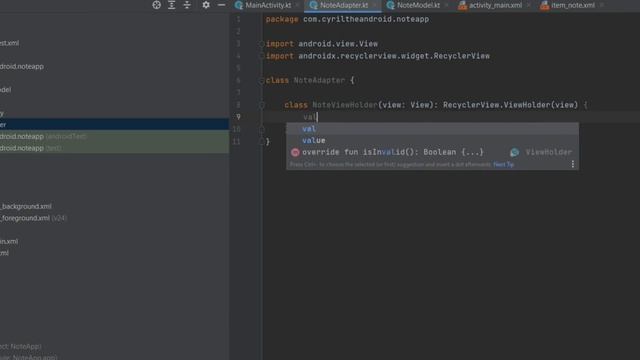
Task: Select the first droid.noteapp package in tree
Action: [22, 67]
